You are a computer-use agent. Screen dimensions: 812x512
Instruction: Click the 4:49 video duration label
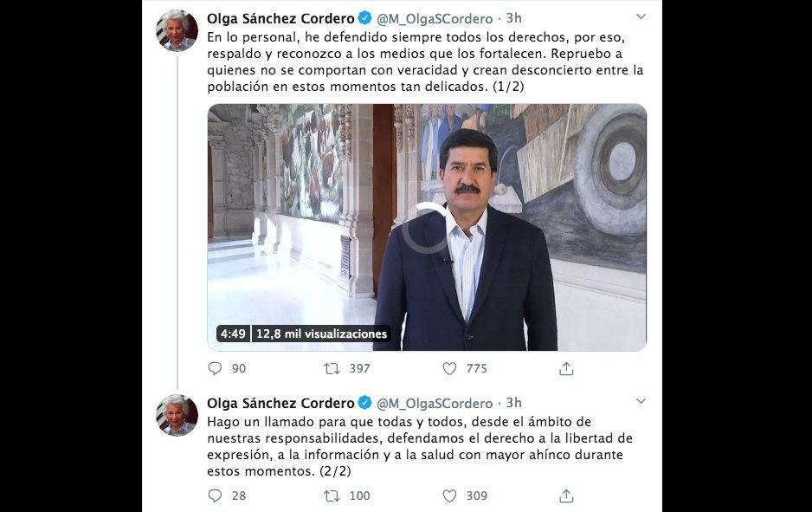coord(233,334)
